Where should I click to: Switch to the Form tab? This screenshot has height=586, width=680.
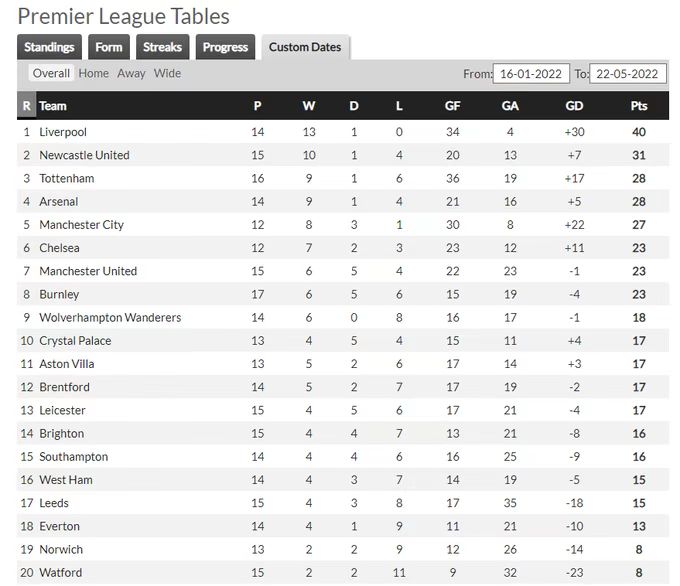[109, 47]
